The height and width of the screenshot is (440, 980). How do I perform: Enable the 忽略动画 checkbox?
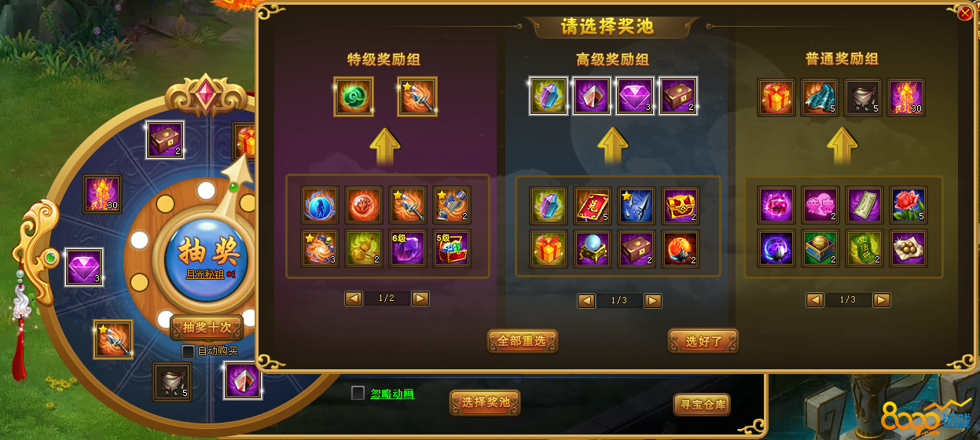coord(358,393)
